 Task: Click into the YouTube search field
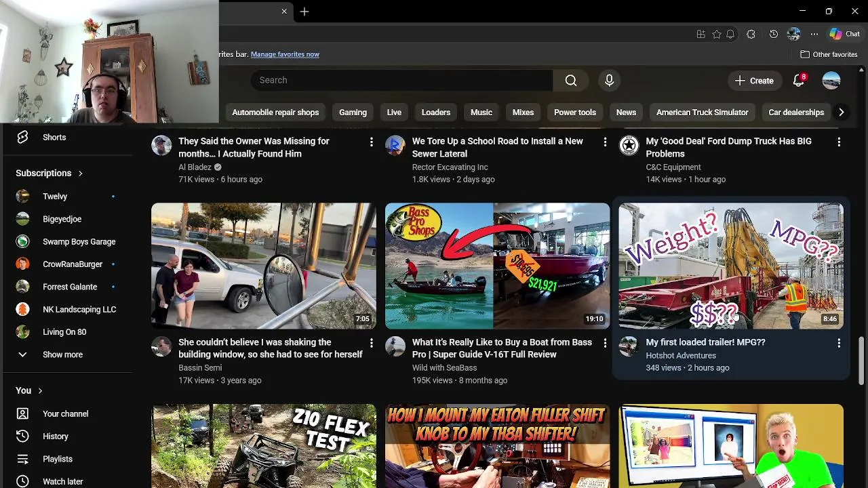click(402, 80)
